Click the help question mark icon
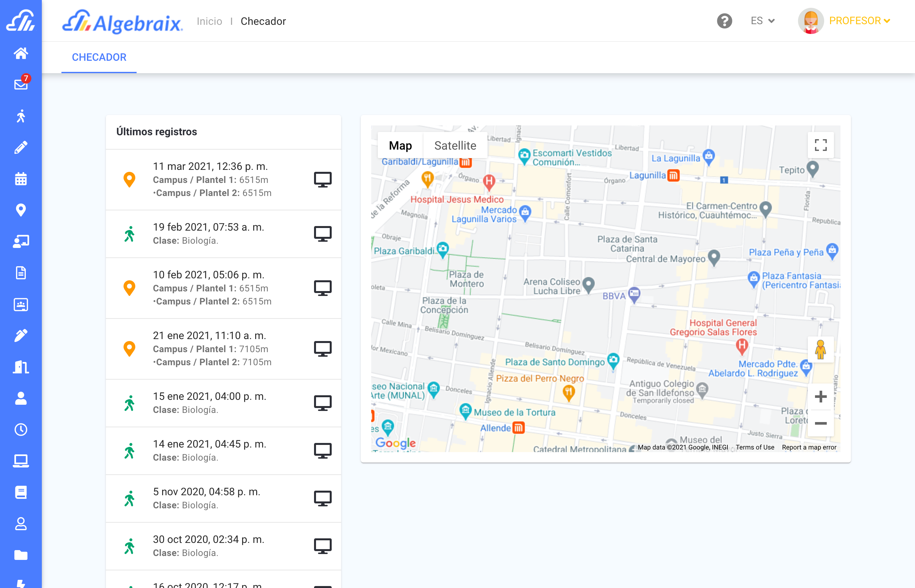Image resolution: width=915 pixels, height=588 pixels. pos(724,21)
